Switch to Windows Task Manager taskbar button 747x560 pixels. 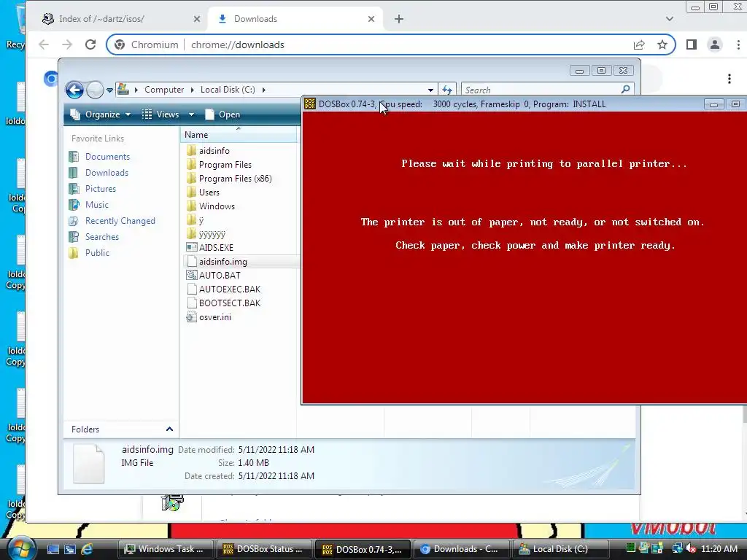(x=165, y=549)
